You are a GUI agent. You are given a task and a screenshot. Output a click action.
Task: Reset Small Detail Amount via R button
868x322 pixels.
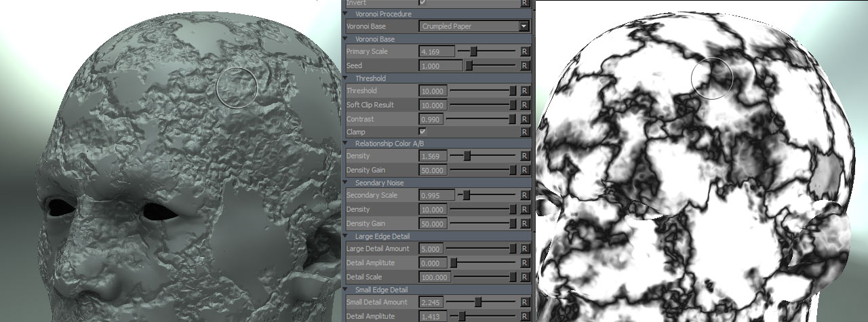tap(524, 302)
